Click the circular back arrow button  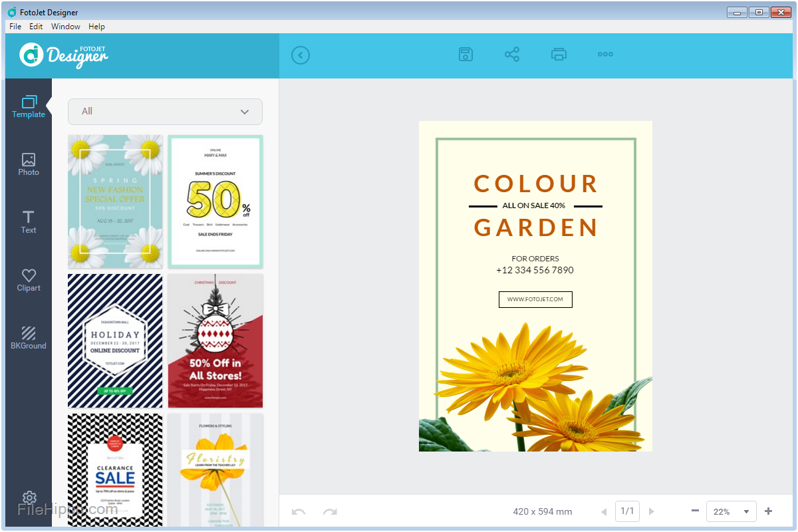click(301, 55)
